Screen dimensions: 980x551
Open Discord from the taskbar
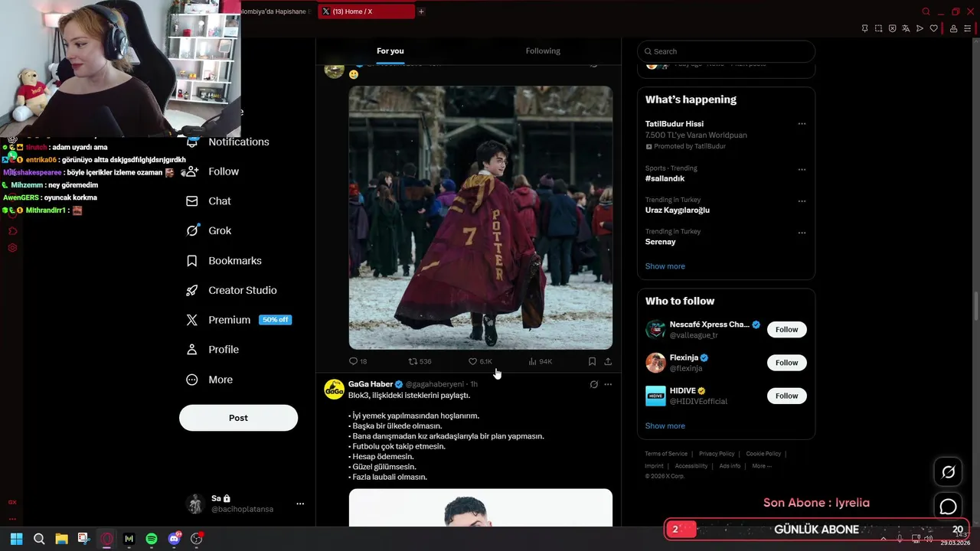click(x=175, y=539)
